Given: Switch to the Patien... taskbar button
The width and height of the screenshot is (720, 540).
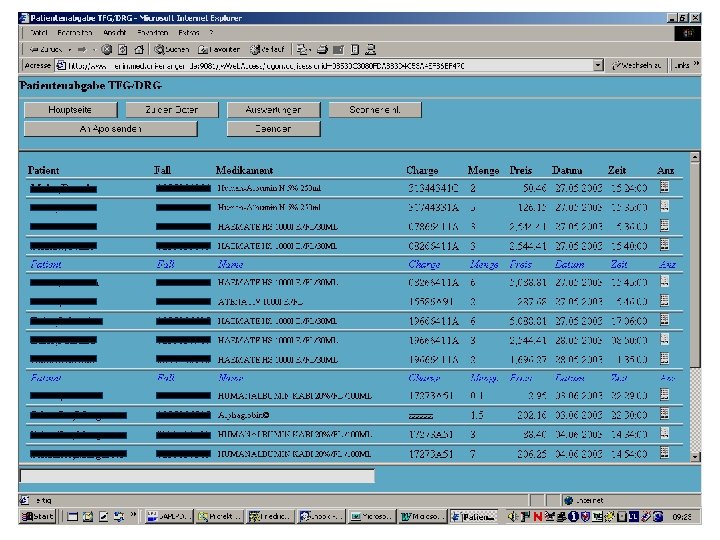Looking at the screenshot, I should [x=473, y=517].
